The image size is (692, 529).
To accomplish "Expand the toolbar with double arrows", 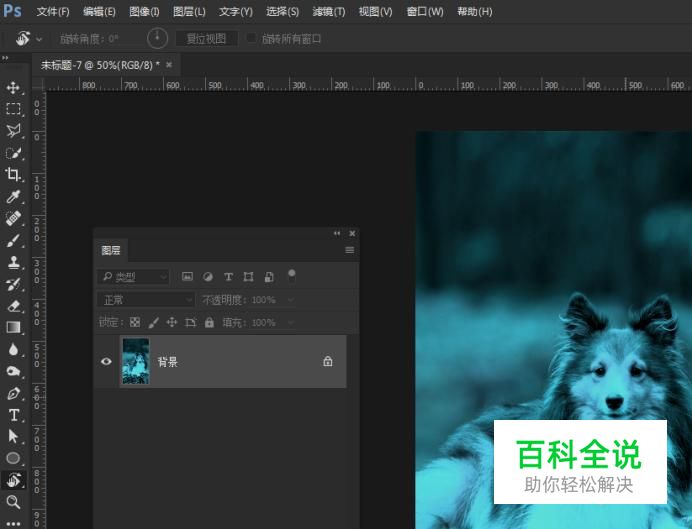I will (5, 58).
